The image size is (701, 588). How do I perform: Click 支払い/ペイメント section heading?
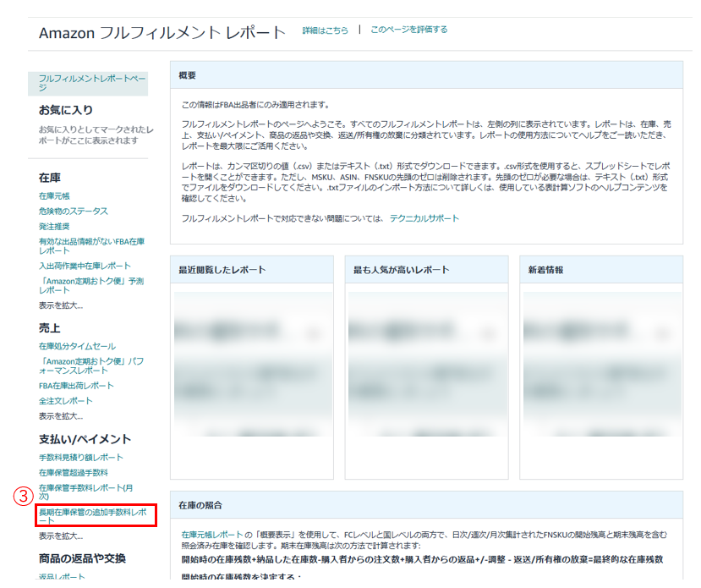(85, 439)
